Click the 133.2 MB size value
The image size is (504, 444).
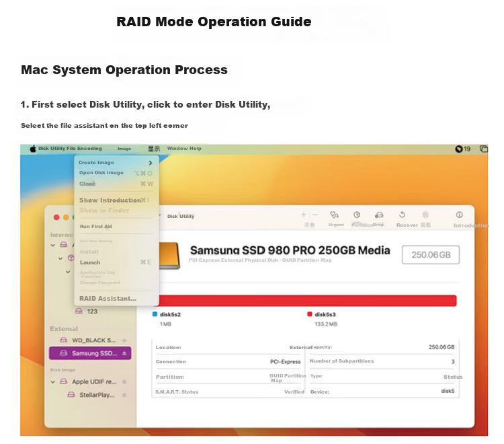point(326,324)
